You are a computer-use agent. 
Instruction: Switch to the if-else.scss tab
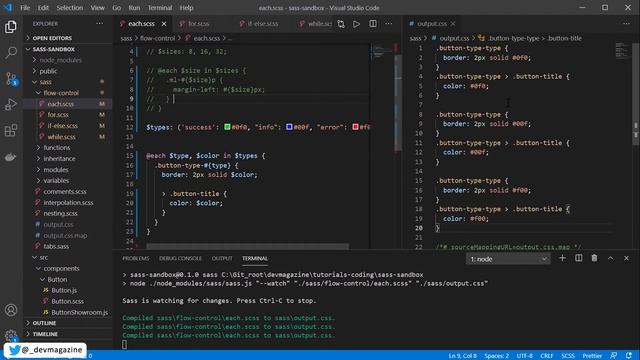(263, 24)
